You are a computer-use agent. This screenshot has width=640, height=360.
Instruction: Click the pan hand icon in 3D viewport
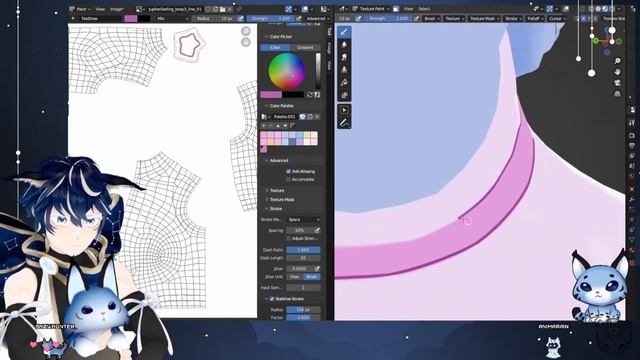[x=618, y=72]
